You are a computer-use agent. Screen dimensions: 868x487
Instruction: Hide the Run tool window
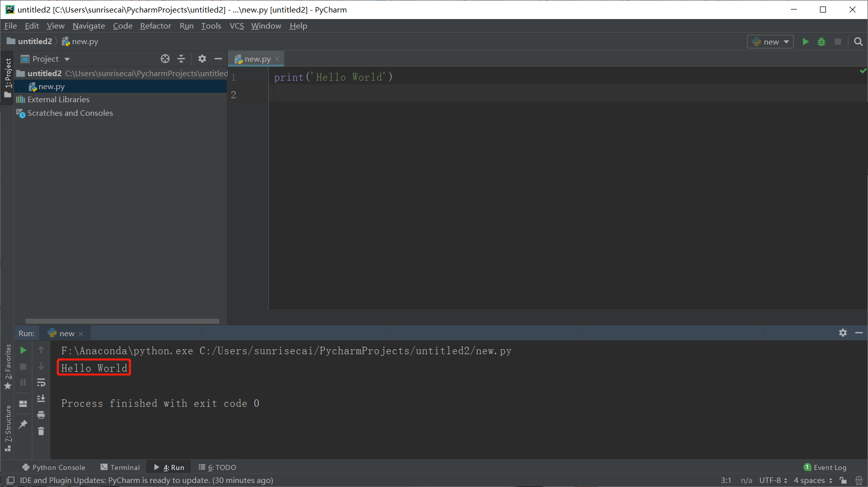pyautogui.click(x=859, y=333)
